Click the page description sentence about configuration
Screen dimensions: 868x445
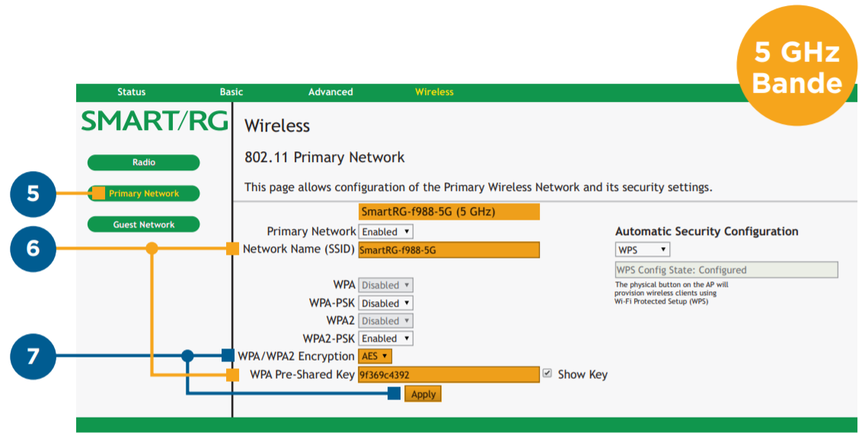[x=478, y=187]
